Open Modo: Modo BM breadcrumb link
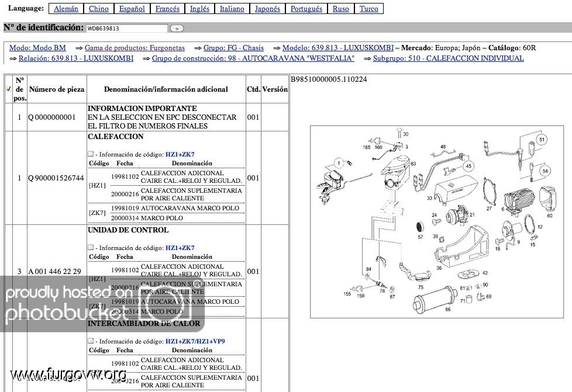 tap(37, 48)
